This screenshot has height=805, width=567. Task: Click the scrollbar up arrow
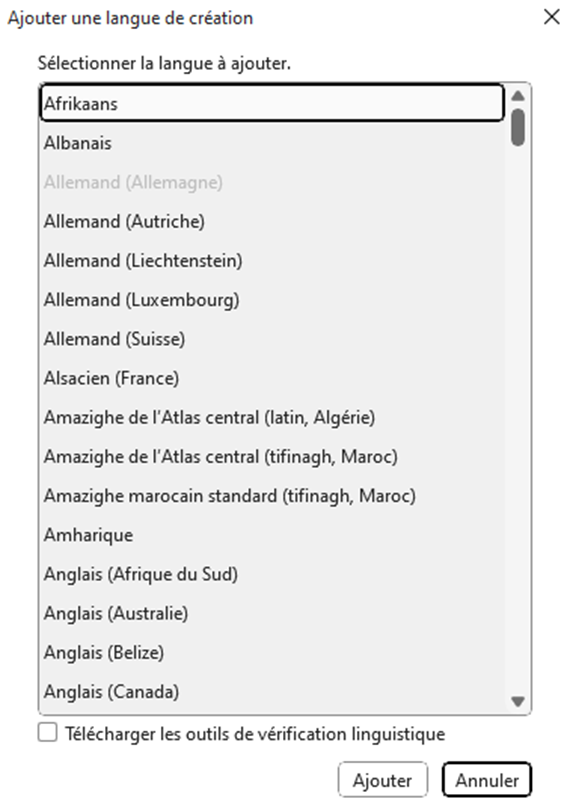click(x=518, y=95)
